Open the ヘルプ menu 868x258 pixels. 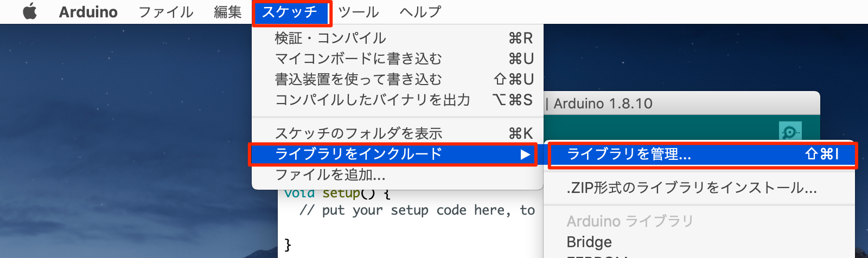[x=420, y=12]
